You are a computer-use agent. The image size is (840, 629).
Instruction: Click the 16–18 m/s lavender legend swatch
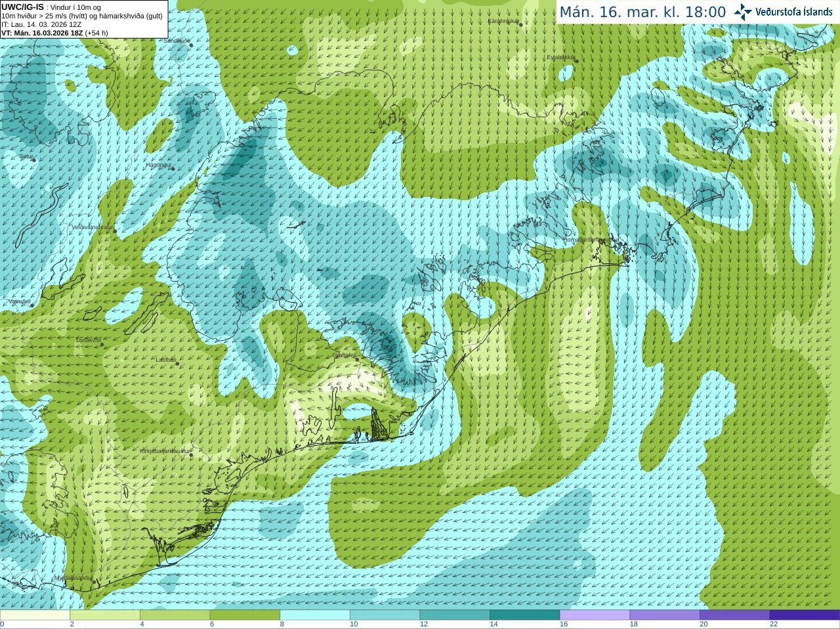coord(595,615)
